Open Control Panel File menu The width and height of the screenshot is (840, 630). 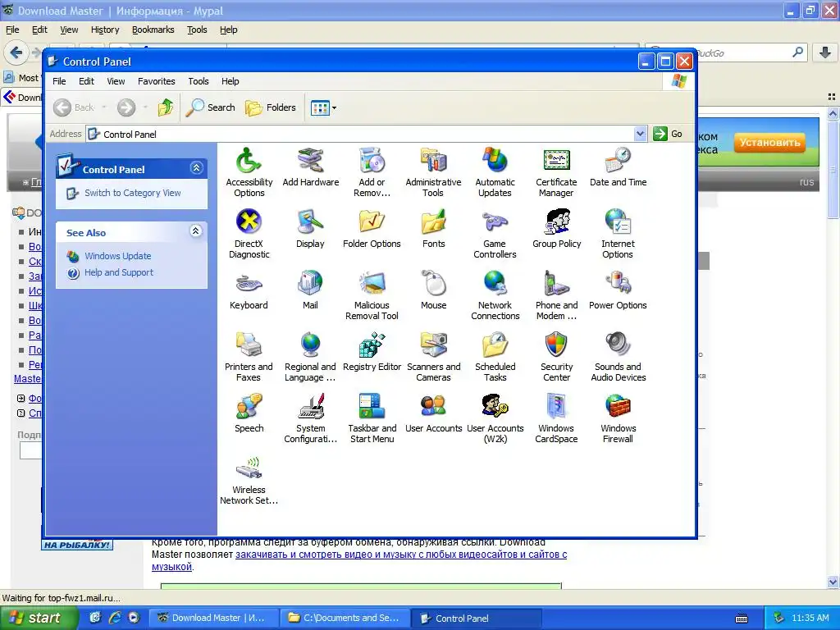click(x=59, y=81)
